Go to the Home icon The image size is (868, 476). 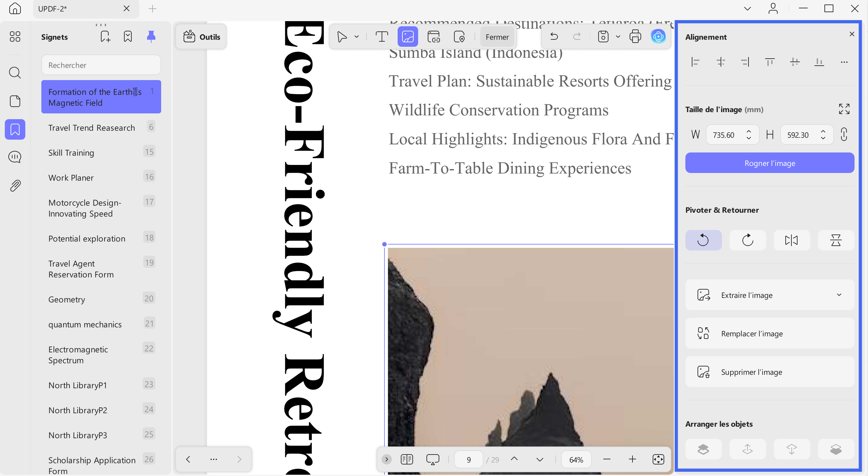click(x=15, y=8)
